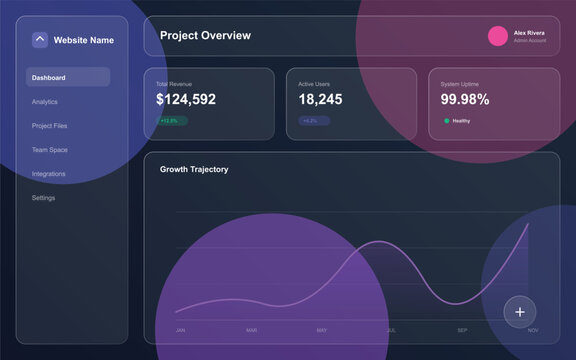Image resolution: width=576 pixels, height=360 pixels.
Task: Open Settings in the sidebar
Action: (43, 198)
